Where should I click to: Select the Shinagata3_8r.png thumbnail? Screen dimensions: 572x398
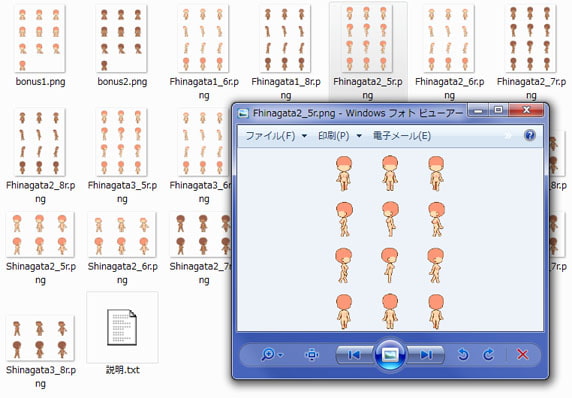click(x=40, y=338)
